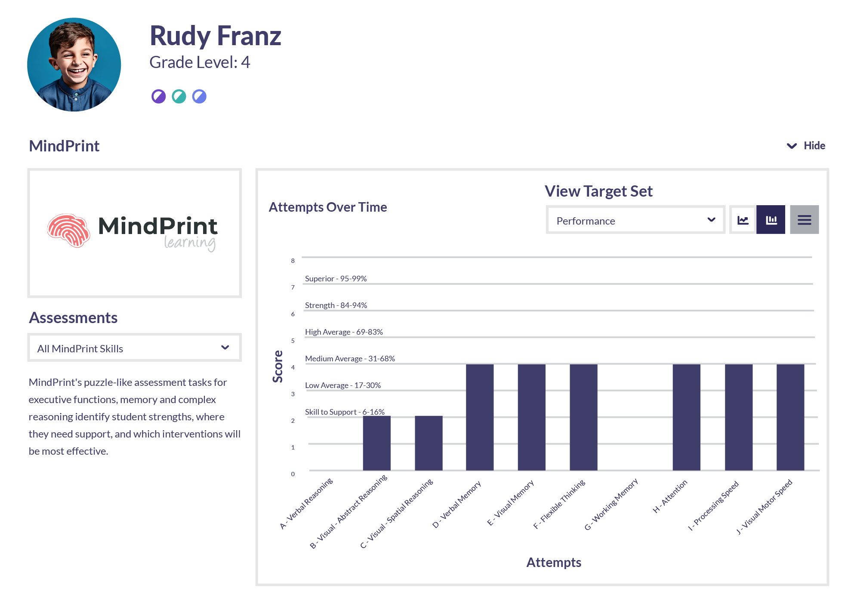Click the J - Visual Motor Speed bar
This screenshot has width=848, height=616.
[x=790, y=417]
